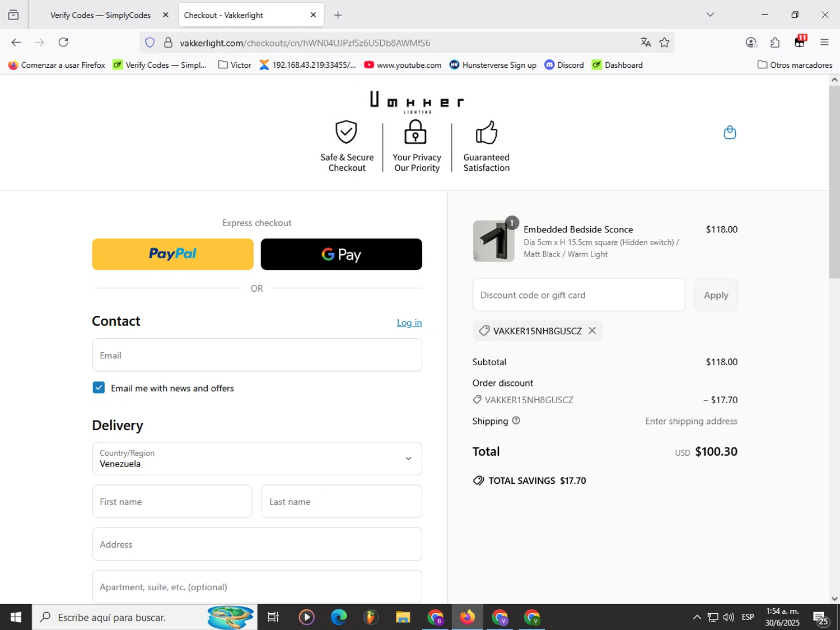
Task: Click the Apartment, suite, etc. field
Action: point(257,586)
